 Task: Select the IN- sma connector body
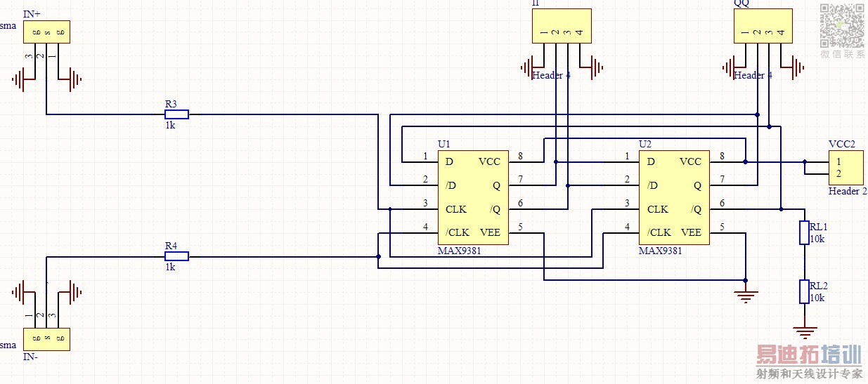pyautogui.click(x=46, y=340)
